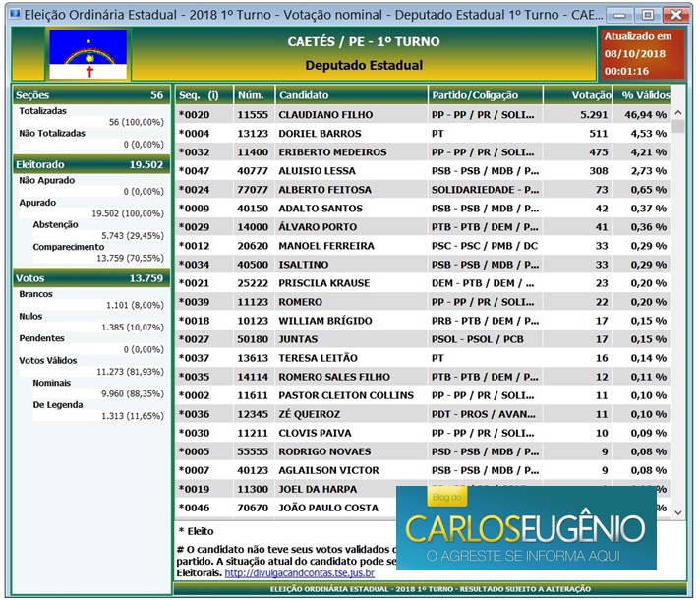
Task: Sort by the Núm. column header
Action: click(x=253, y=95)
